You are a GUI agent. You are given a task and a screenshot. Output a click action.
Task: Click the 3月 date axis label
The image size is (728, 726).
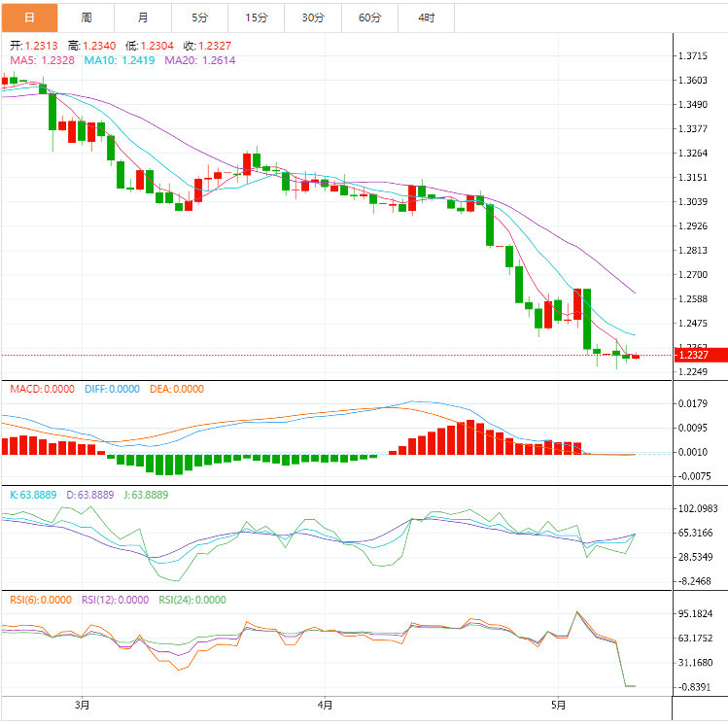point(82,706)
